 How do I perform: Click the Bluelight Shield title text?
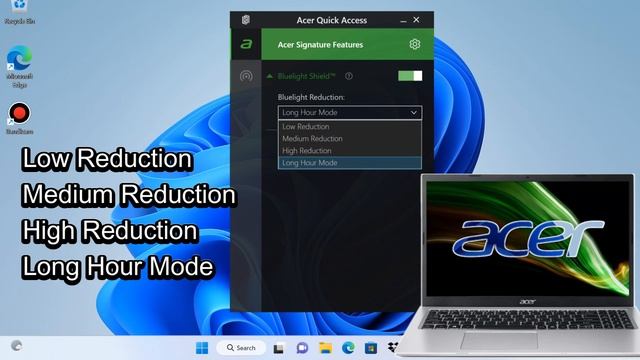307,76
